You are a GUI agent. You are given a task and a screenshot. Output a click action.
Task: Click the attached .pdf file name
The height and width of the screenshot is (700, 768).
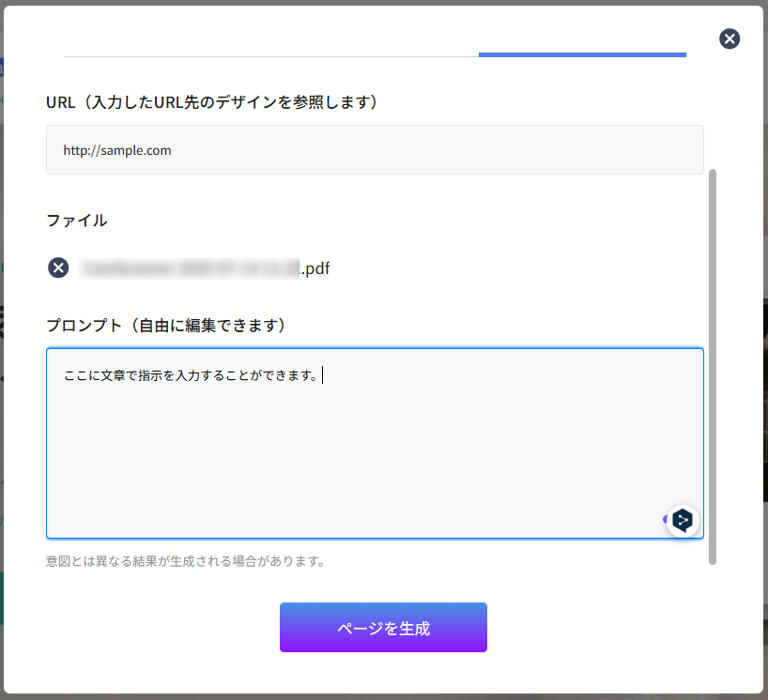(206, 268)
